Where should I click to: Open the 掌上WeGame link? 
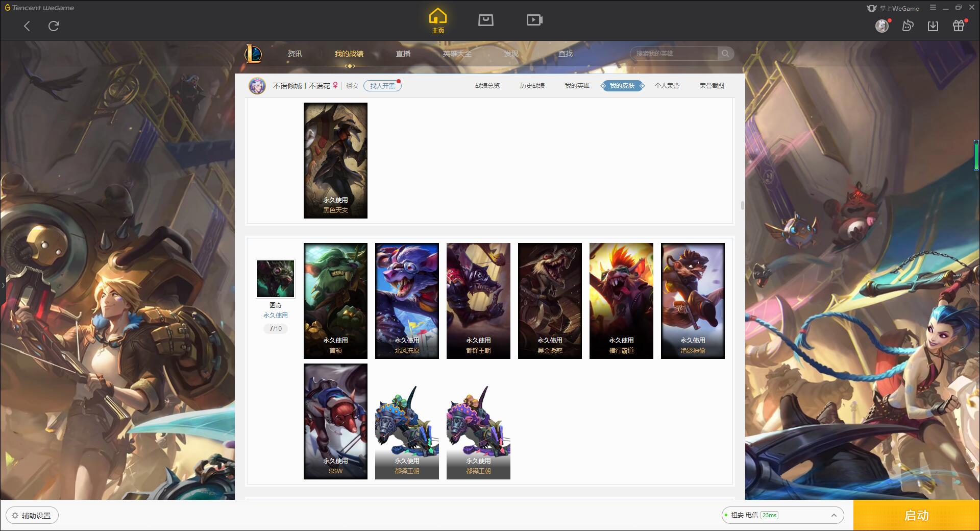click(893, 8)
